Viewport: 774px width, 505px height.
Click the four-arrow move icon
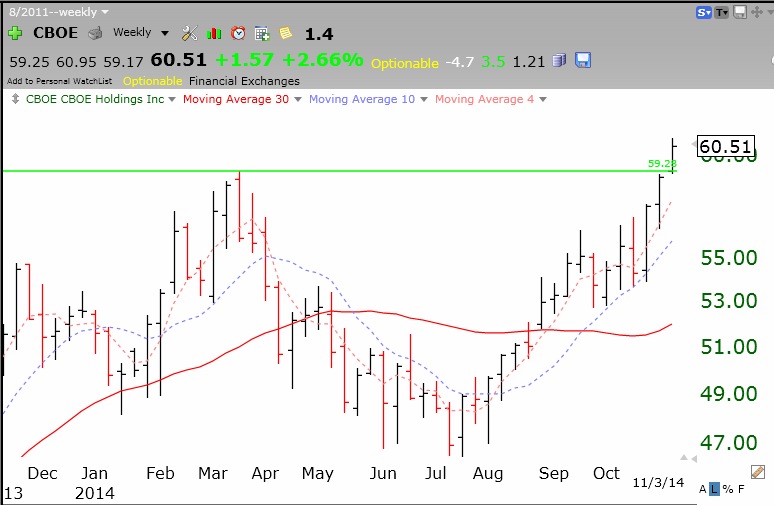pos(756,12)
